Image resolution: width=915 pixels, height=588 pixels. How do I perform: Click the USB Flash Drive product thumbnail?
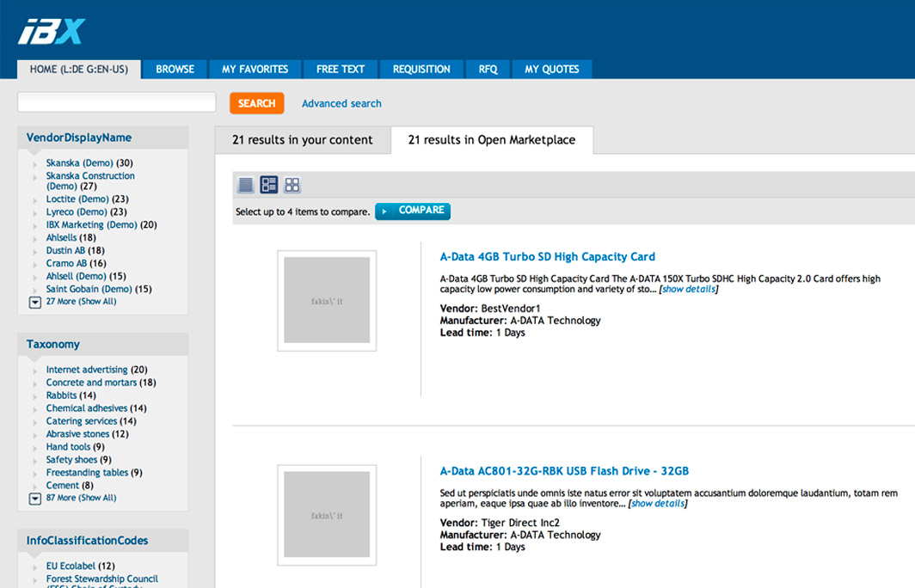327,515
